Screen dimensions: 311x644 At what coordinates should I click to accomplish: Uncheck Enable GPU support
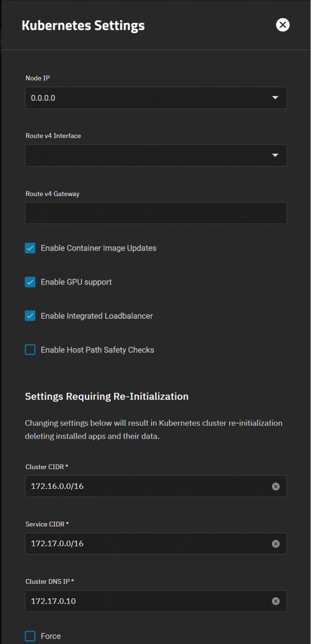click(x=30, y=282)
